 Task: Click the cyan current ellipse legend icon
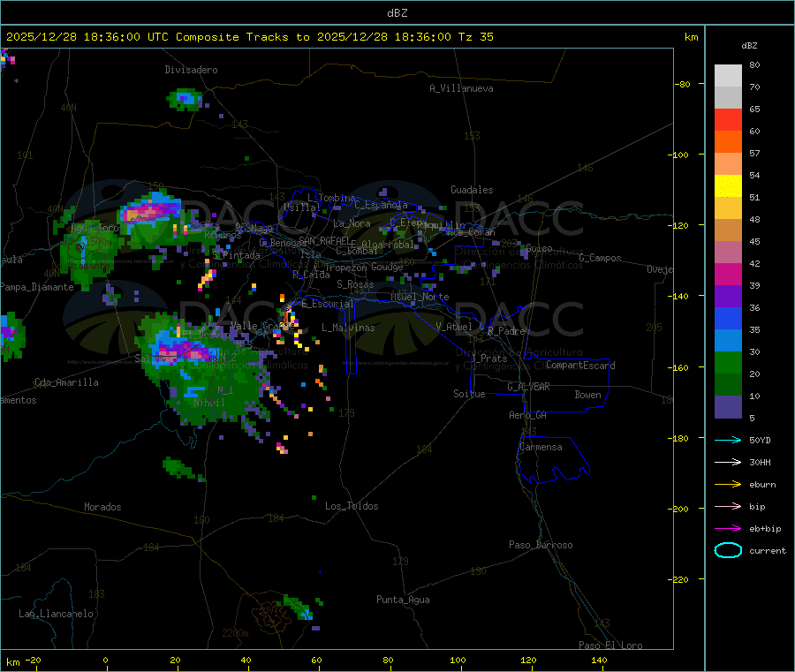click(728, 550)
